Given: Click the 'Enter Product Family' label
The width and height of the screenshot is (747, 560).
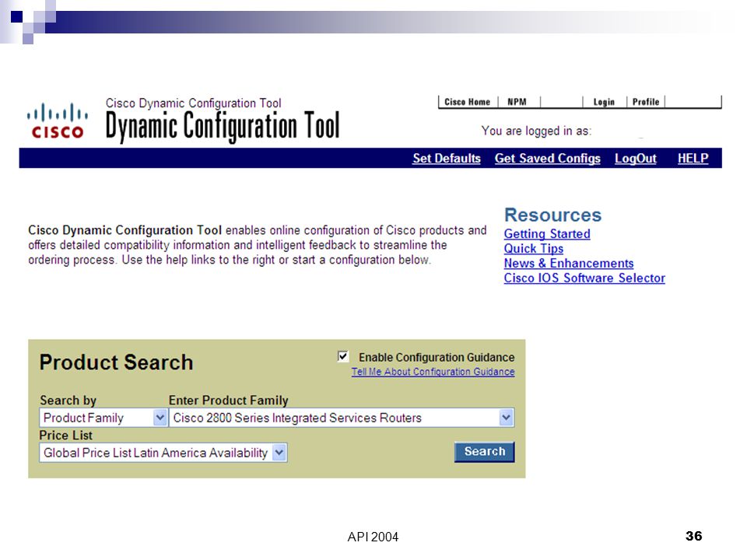Looking at the screenshot, I should pyautogui.click(x=229, y=401).
